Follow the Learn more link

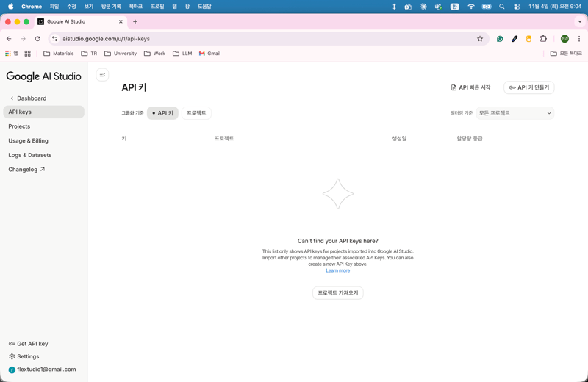tap(338, 270)
